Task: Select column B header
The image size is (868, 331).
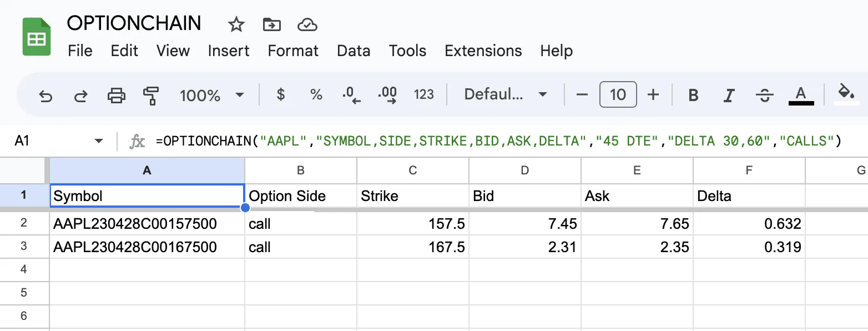Action: pyautogui.click(x=301, y=170)
